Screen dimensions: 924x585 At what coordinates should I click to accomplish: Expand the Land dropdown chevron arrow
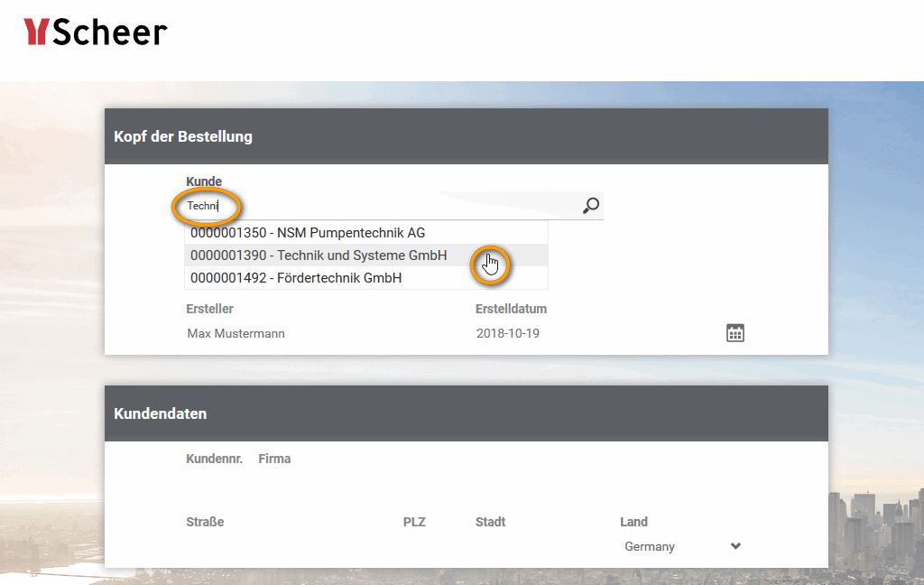[x=735, y=546]
